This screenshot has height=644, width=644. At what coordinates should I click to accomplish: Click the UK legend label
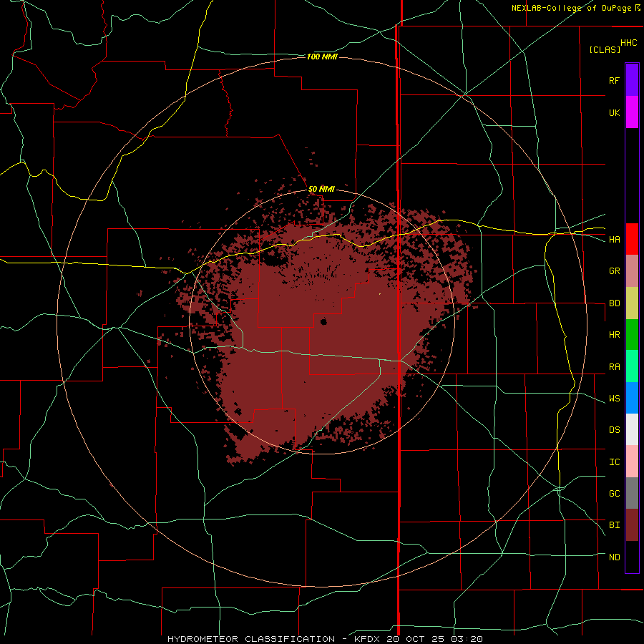(614, 112)
